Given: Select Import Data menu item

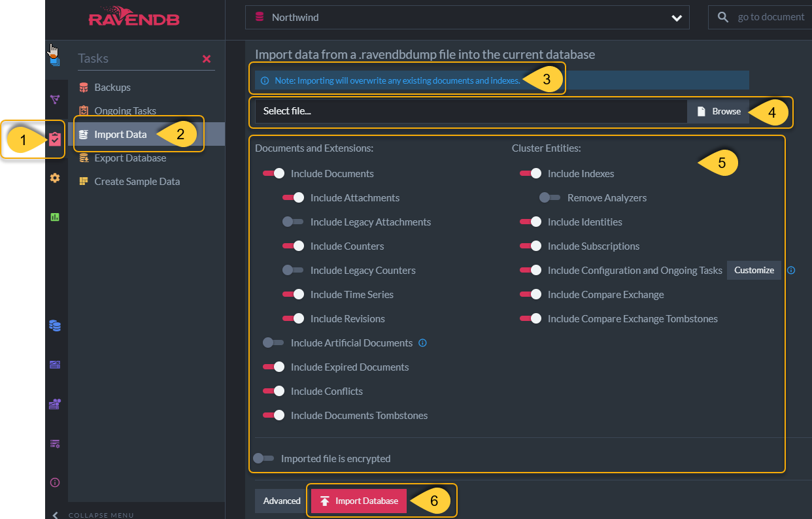Looking at the screenshot, I should point(146,134).
